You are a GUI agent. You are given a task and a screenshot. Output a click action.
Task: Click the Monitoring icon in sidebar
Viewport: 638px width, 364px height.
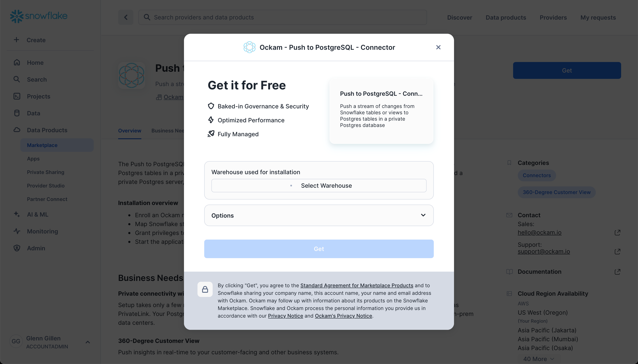pos(16,231)
